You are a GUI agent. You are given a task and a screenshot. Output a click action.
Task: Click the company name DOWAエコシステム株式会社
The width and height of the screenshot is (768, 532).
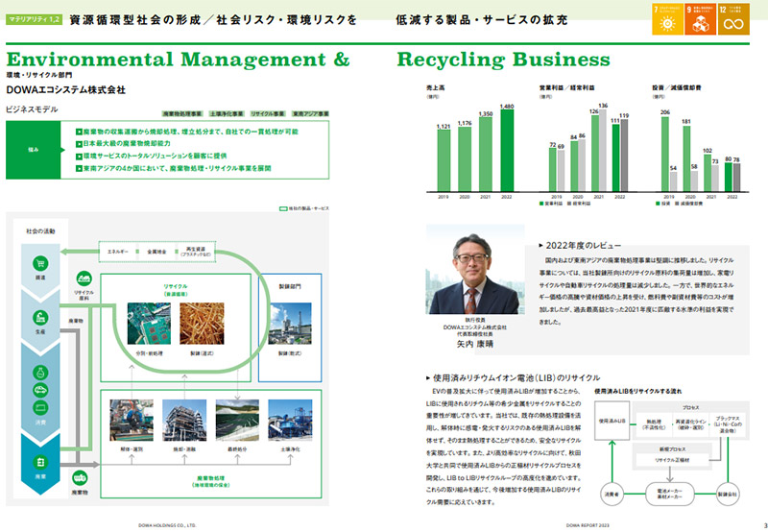[66, 89]
